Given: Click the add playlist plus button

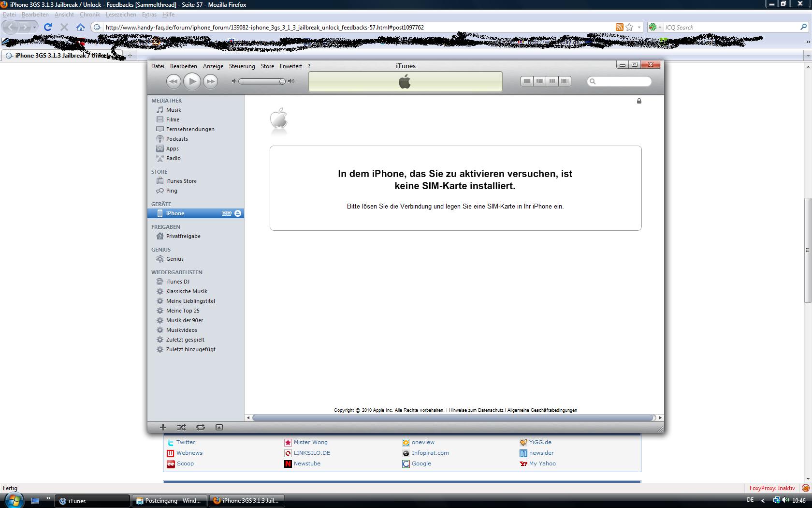Looking at the screenshot, I should point(163,427).
